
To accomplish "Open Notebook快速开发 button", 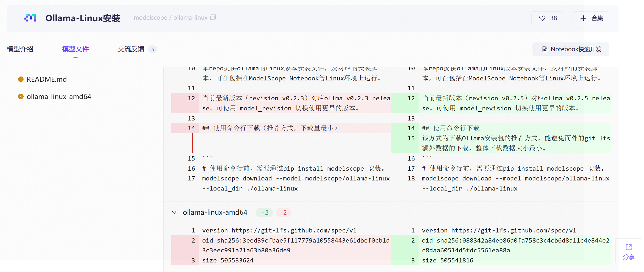I will [571, 49].
